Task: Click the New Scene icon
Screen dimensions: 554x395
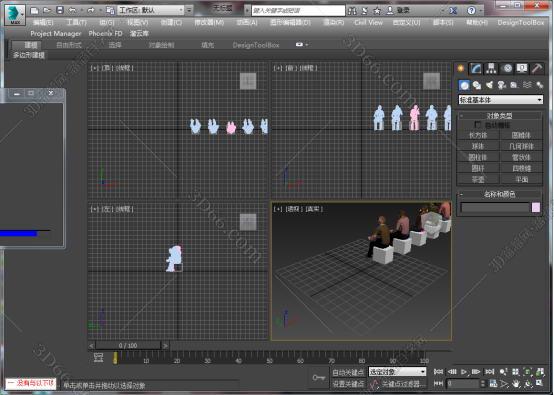Action: click(x=34, y=11)
